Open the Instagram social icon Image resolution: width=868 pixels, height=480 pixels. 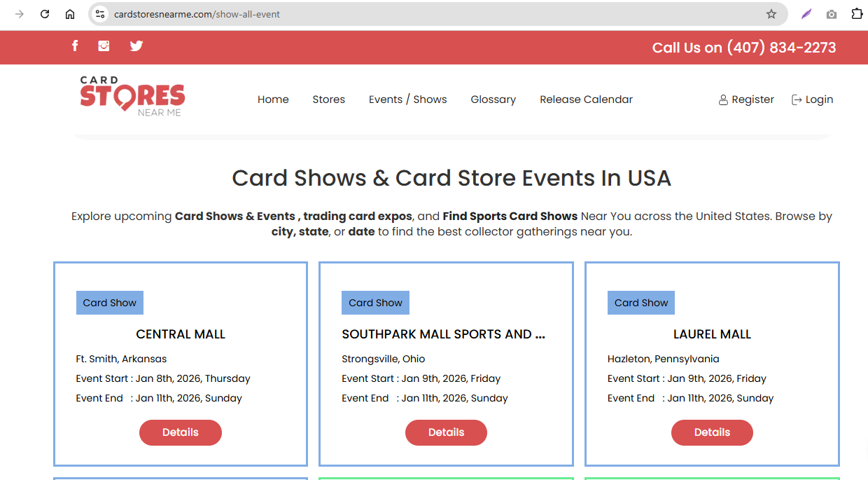point(104,46)
